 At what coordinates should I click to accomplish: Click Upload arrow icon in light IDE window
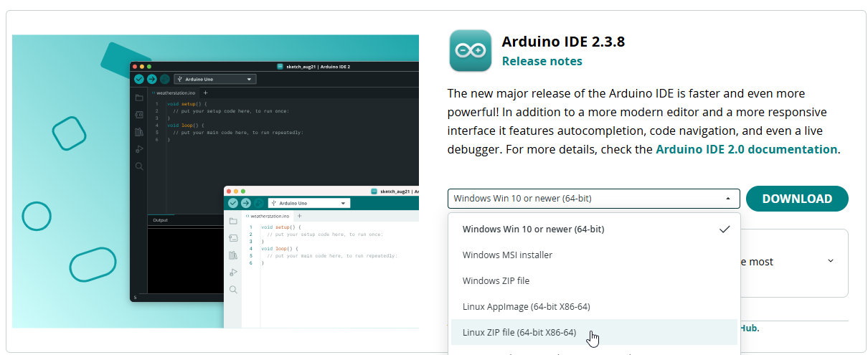click(245, 203)
